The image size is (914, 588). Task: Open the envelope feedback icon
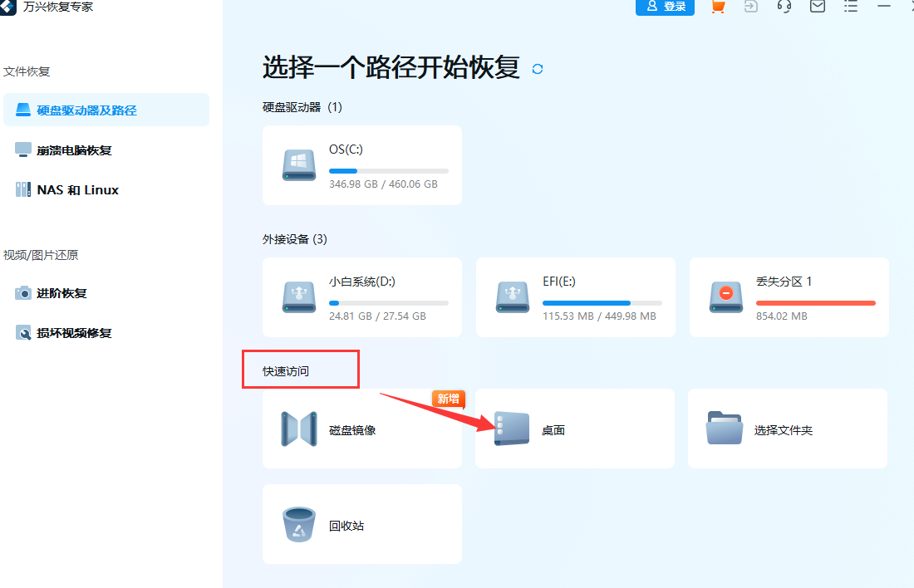[817, 7]
